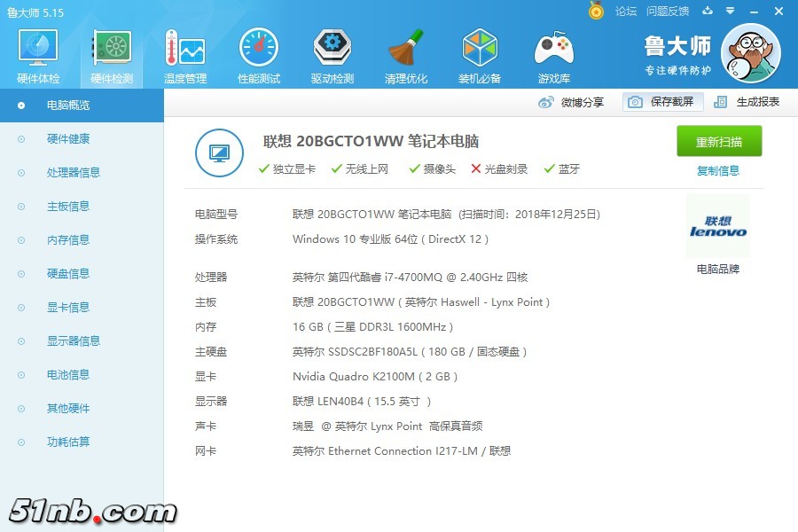Image resolution: width=798 pixels, height=532 pixels.
Task: Open 清理优化 broom cleanup icon
Action: click(x=406, y=55)
